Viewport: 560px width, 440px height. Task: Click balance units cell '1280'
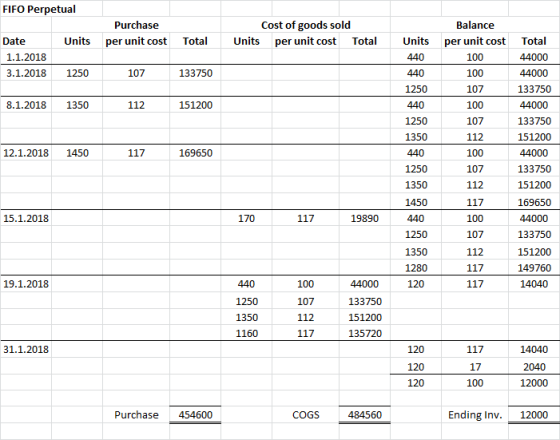[416, 268]
